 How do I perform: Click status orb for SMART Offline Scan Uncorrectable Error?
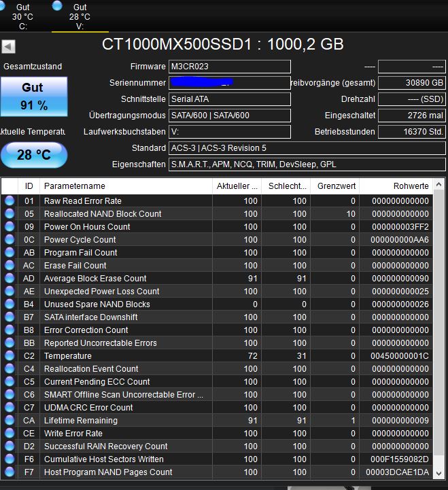click(x=10, y=394)
